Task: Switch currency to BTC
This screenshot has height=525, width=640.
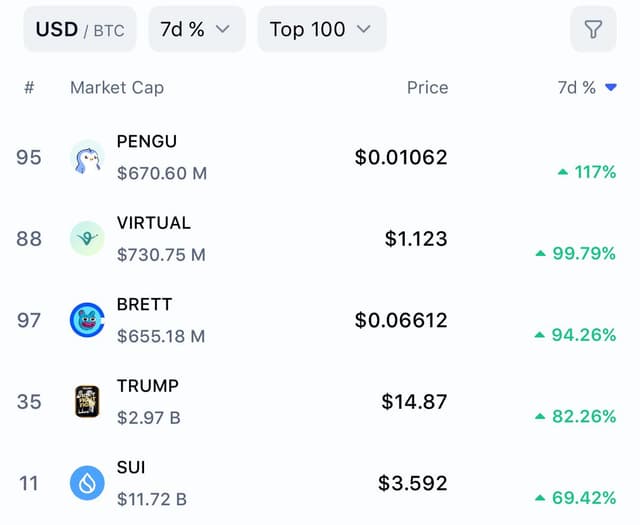Action: [109, 31]
